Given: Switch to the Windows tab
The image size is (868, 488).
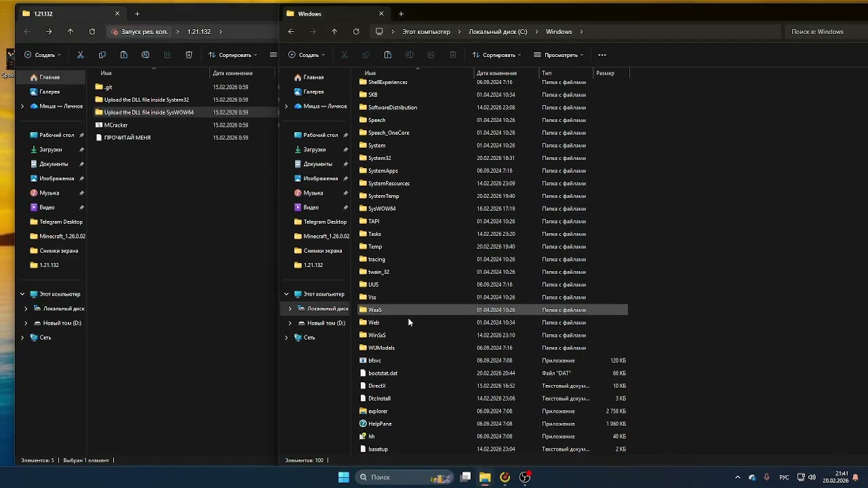Looking at the screenshot, I should tap(335, 14).
